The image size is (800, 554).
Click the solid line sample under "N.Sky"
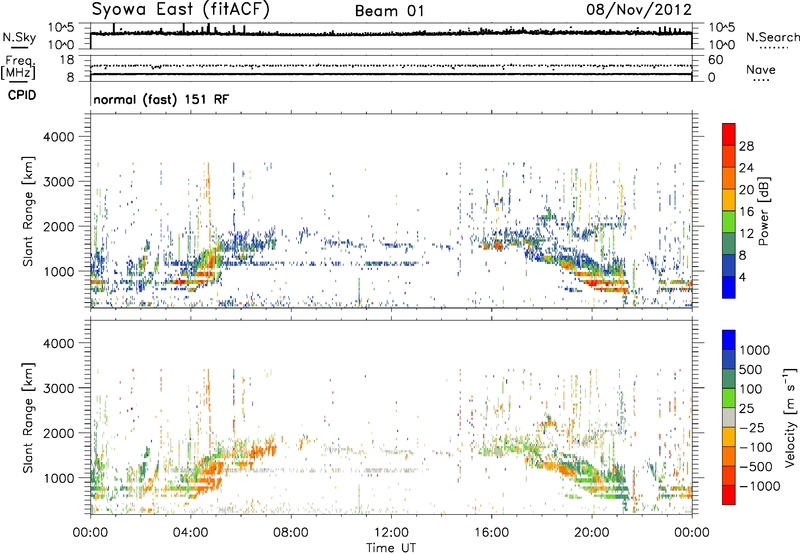point(19,48)
